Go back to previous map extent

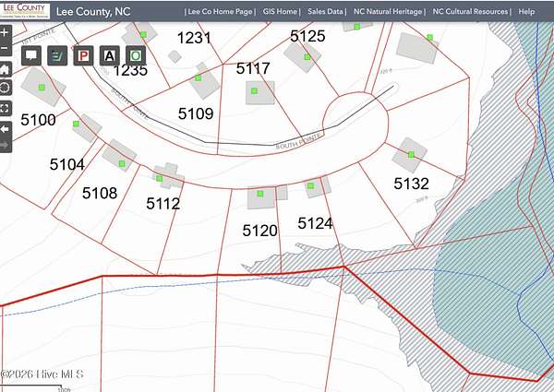click(5, 128)
